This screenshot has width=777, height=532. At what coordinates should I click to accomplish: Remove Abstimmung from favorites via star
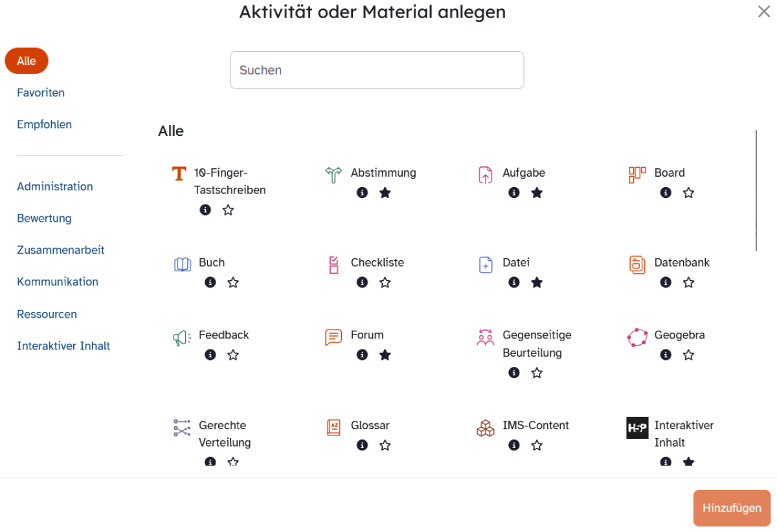[x=385, y=193]
